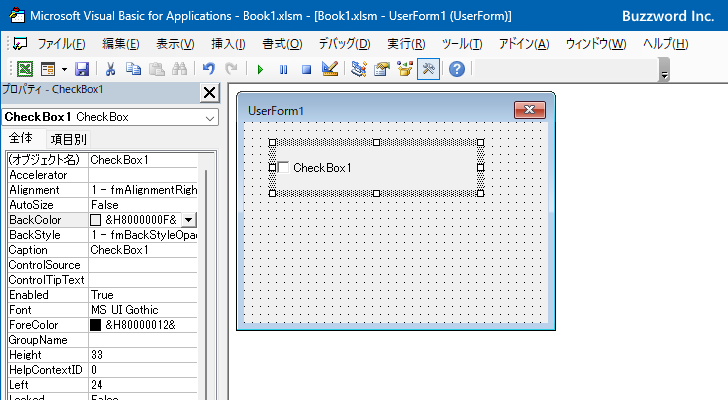Open the 挿入(I) menu
Viewport: 728px width, 400px height.
(228, 44)
